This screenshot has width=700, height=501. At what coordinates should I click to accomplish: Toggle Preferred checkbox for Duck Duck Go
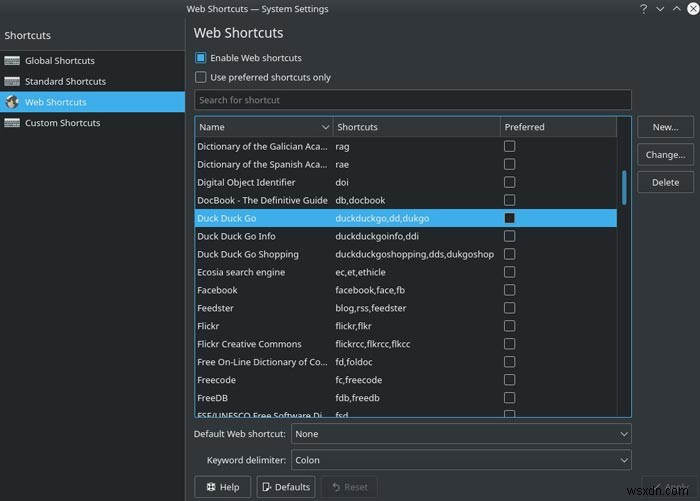509,218
